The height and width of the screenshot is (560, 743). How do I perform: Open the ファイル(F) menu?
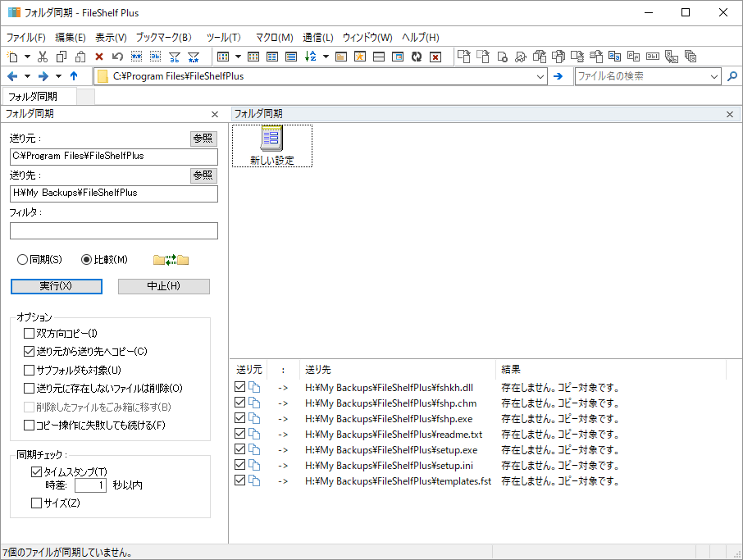25,38
